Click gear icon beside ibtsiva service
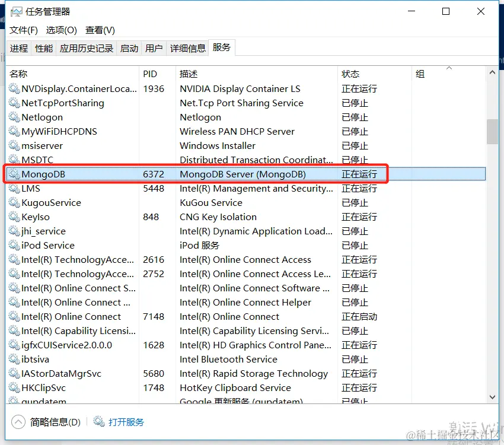Screen dimensions: 504x445 tap(14, 359)
